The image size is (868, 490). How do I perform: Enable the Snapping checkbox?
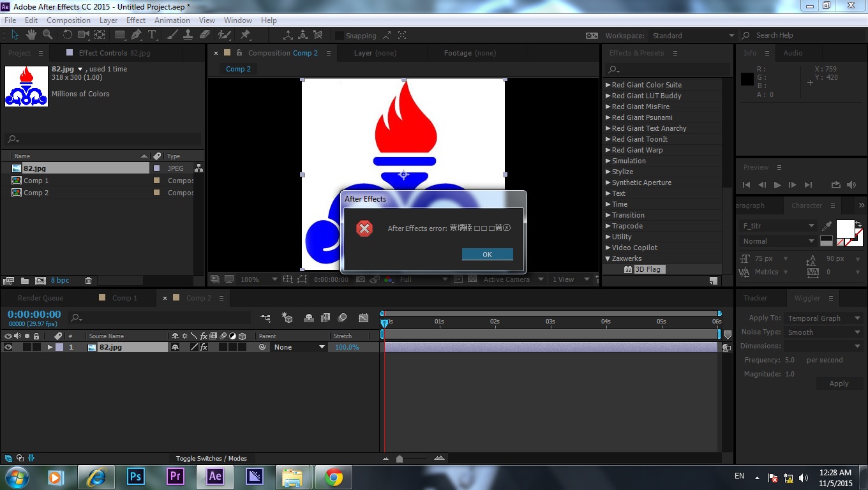point(340,36)
